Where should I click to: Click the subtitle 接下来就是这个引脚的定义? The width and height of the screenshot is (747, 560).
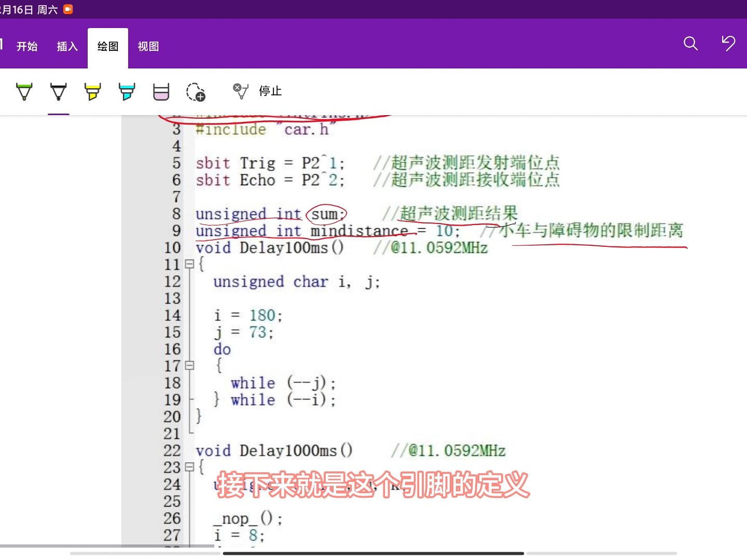click(x=373, y=485)
